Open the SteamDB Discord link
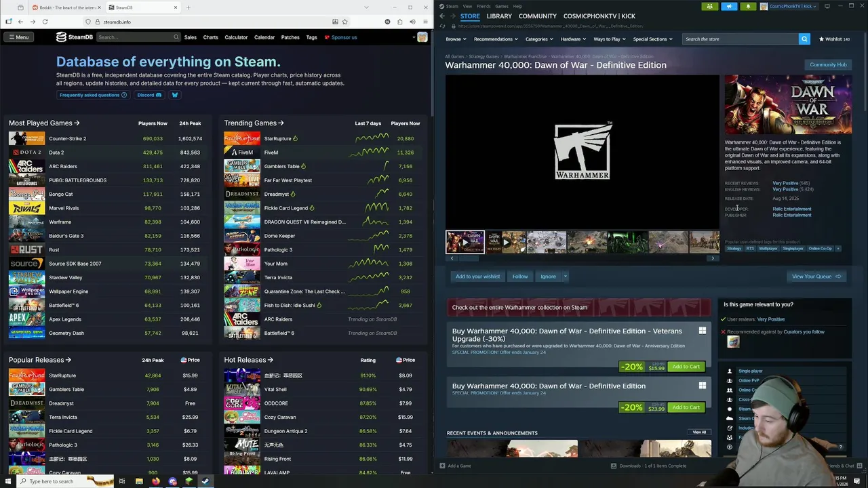Screen dimensions: 868x488 149,95
